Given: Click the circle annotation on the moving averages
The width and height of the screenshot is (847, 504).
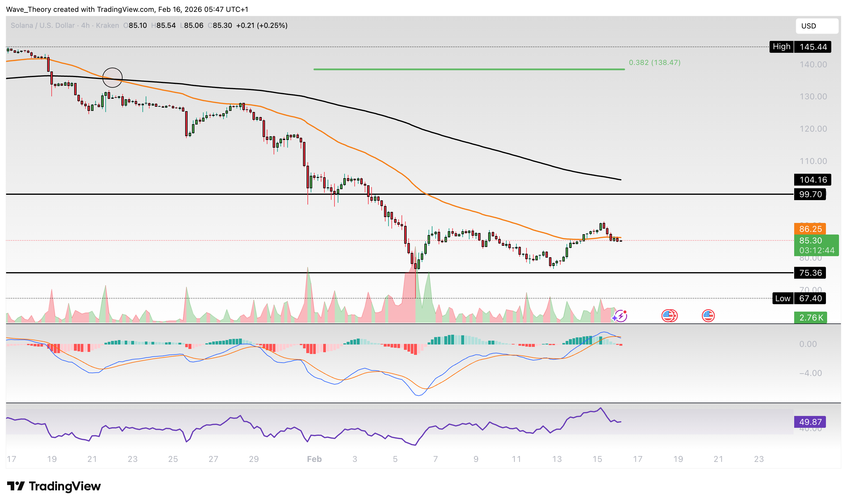Looking at the screenshot, I should click(x=112, y=78).
